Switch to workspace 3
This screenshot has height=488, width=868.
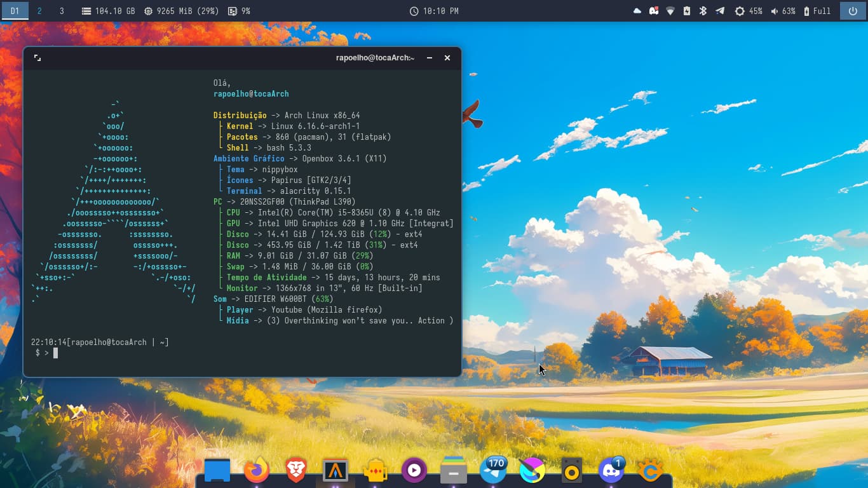(62, 11)
